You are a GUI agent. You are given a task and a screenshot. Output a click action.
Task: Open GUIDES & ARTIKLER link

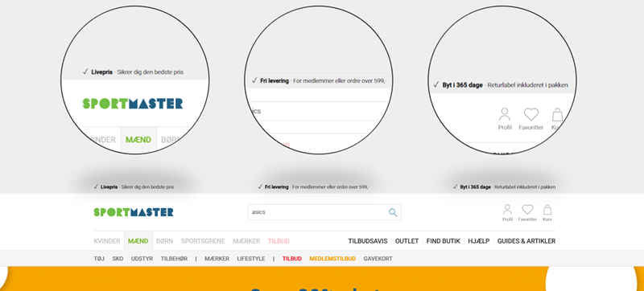(526, 241)
